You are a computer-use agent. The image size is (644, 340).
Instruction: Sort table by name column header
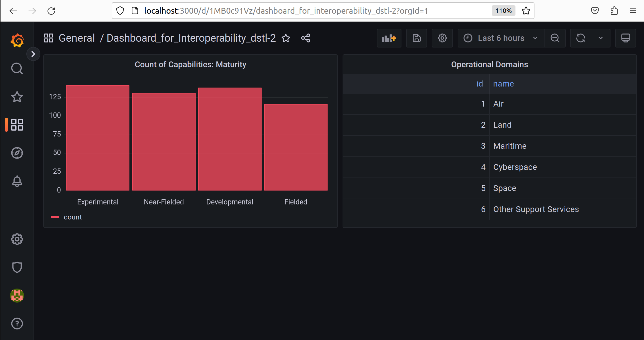[x=503, y=84]
